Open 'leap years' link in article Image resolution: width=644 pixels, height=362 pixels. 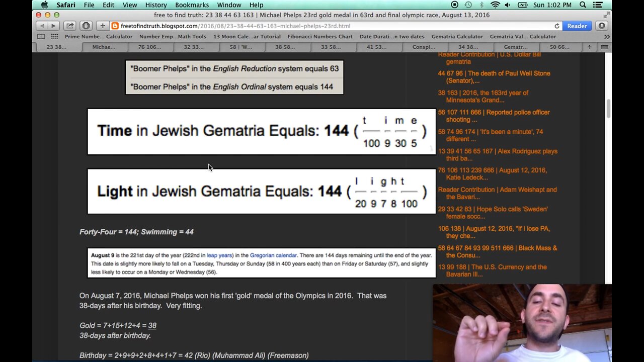(x=219, y=255)
